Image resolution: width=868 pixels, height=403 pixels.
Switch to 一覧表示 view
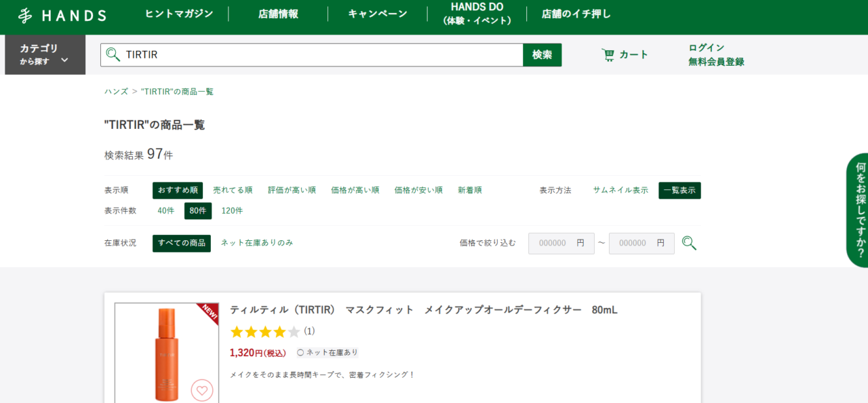point(679,191)
